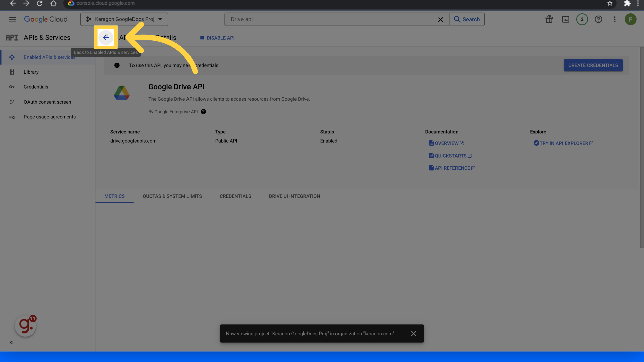The image size is (644, 362).
Task: Click the Search button
Action: click(467, 19)
